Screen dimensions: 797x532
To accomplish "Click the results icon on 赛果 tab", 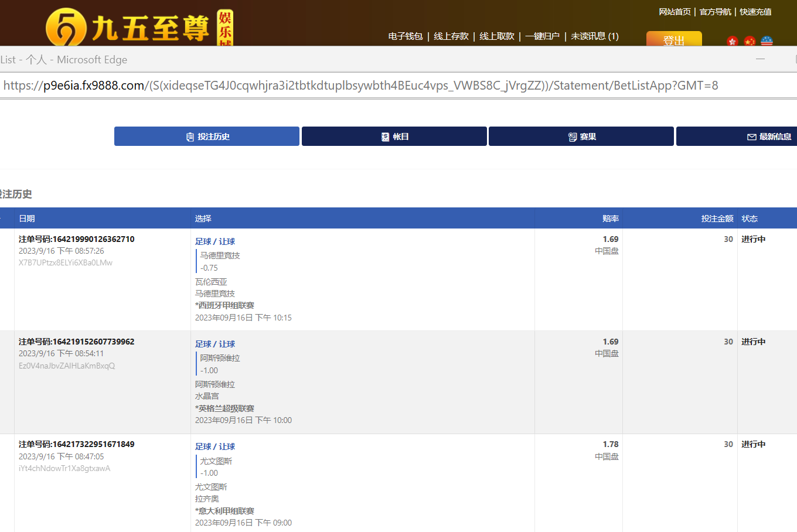I will [x=573, y=137].
